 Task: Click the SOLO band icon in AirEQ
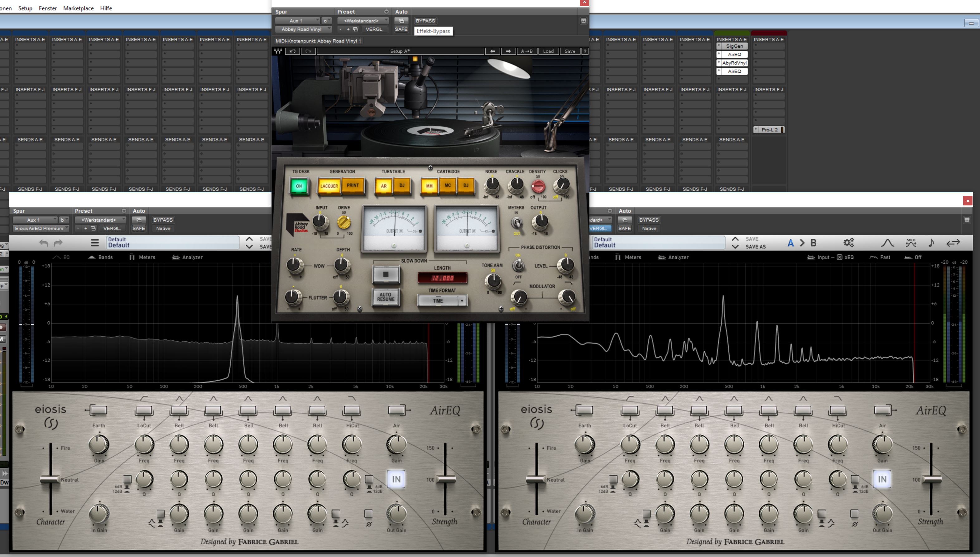(911, 242)
